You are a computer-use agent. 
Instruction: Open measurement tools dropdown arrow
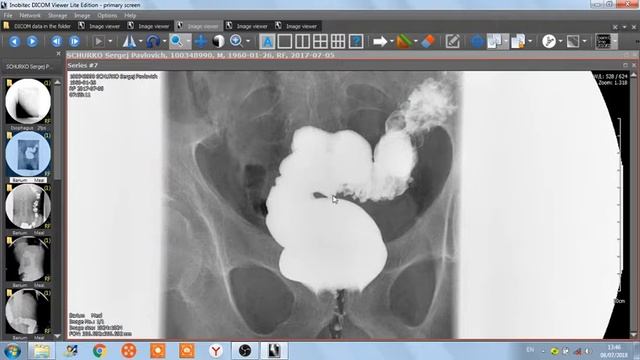416,41
